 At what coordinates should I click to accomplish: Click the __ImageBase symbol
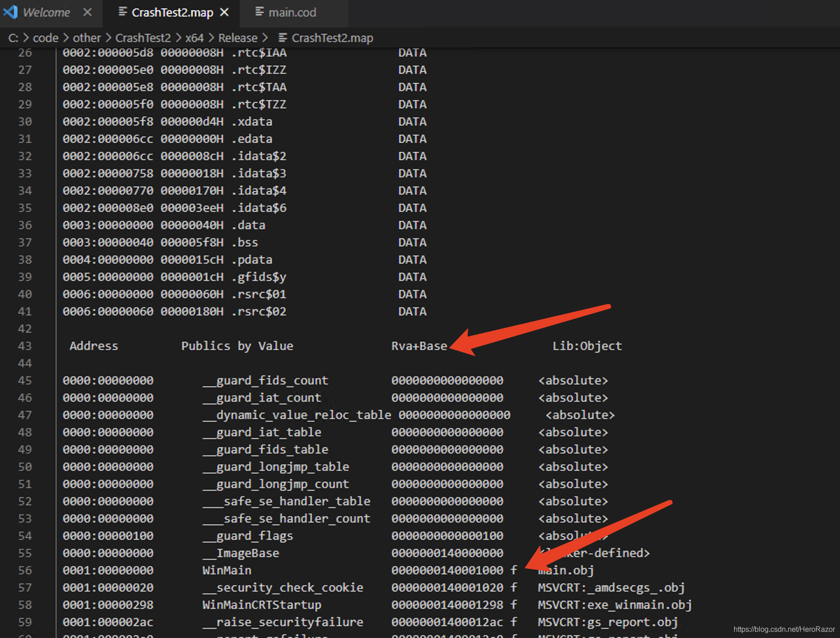pyautogui.click(x=241, y=553)
